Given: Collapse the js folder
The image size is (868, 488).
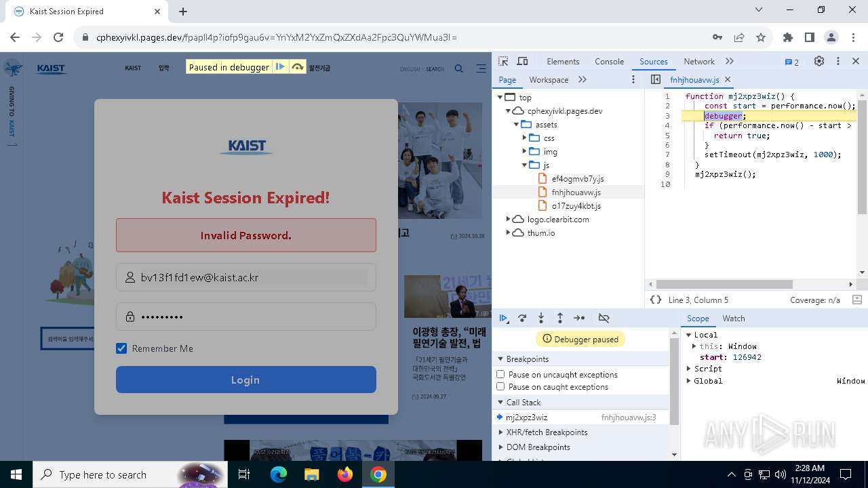Looking at the screenshot, I should (524, 165).
